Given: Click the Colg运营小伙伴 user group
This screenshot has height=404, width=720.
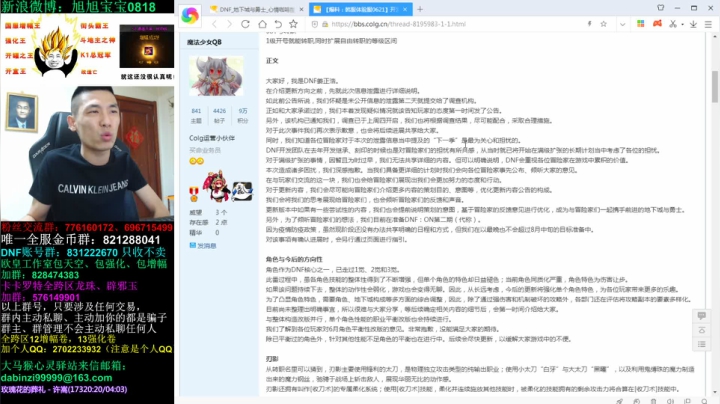Looking at the screenshot, I should coord(212,138).
